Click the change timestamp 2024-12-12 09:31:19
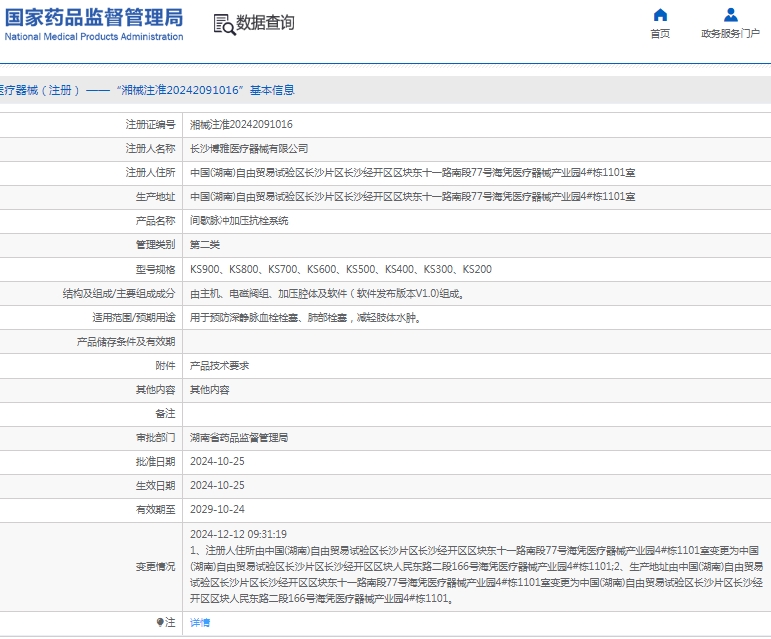Viewport: 771px width, 639px height. (x=238, y=534)
